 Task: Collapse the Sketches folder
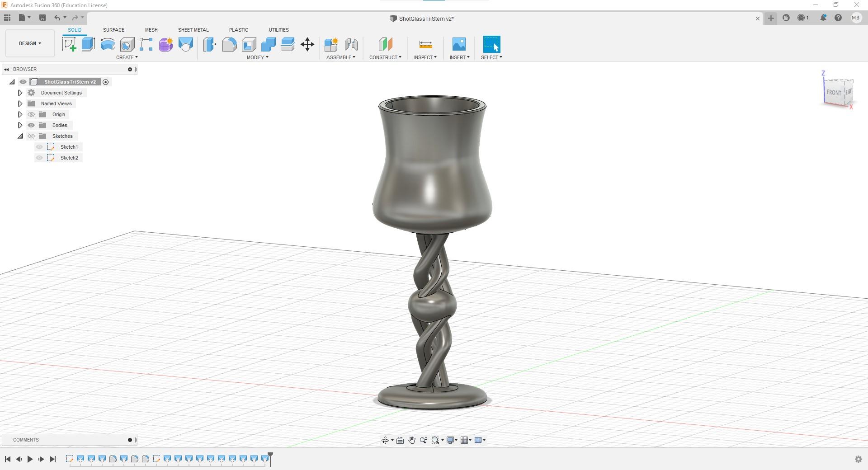tap(20, 136)
